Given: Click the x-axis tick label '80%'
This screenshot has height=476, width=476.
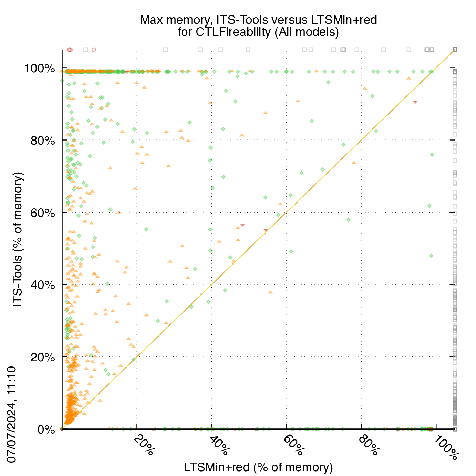Looking at the screenshot, I should click(x=368, y=445).
